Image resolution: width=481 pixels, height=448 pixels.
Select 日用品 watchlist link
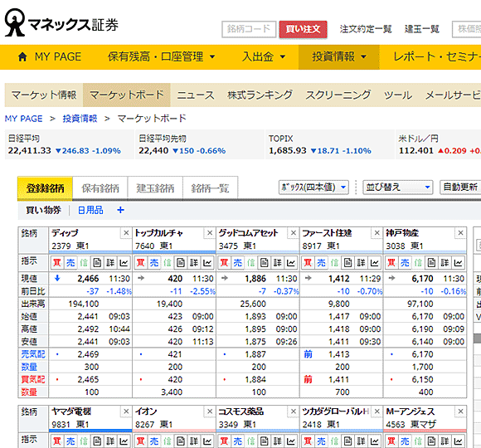click(90, 210)
